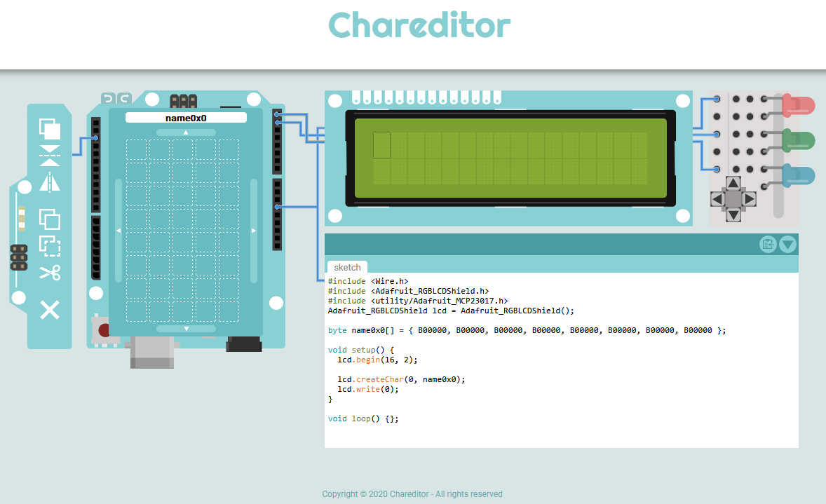Viewport: 826px width, 504px height.
Task: Click the up chevron above the grid
Action: [186, 132]
